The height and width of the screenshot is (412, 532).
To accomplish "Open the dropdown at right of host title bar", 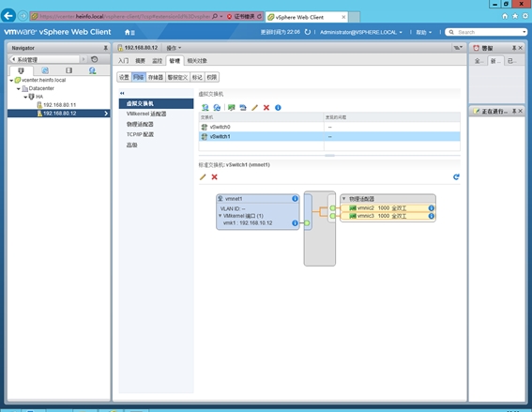I will point(458,48).
